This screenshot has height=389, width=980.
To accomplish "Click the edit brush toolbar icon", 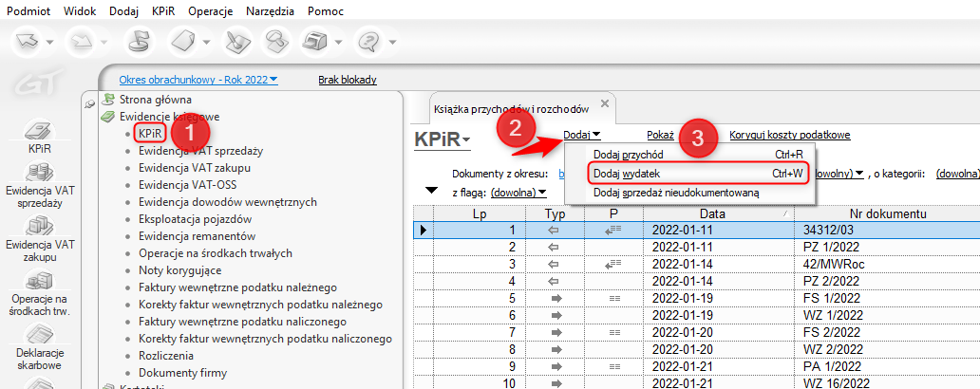I will point(237,43).
